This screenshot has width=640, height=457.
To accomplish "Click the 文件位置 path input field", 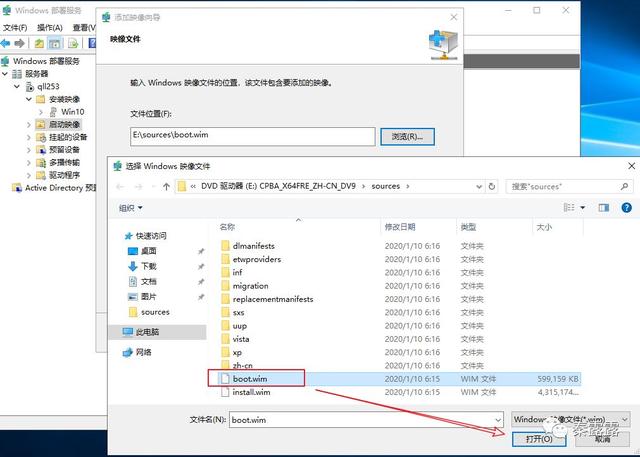I will 253,136.
